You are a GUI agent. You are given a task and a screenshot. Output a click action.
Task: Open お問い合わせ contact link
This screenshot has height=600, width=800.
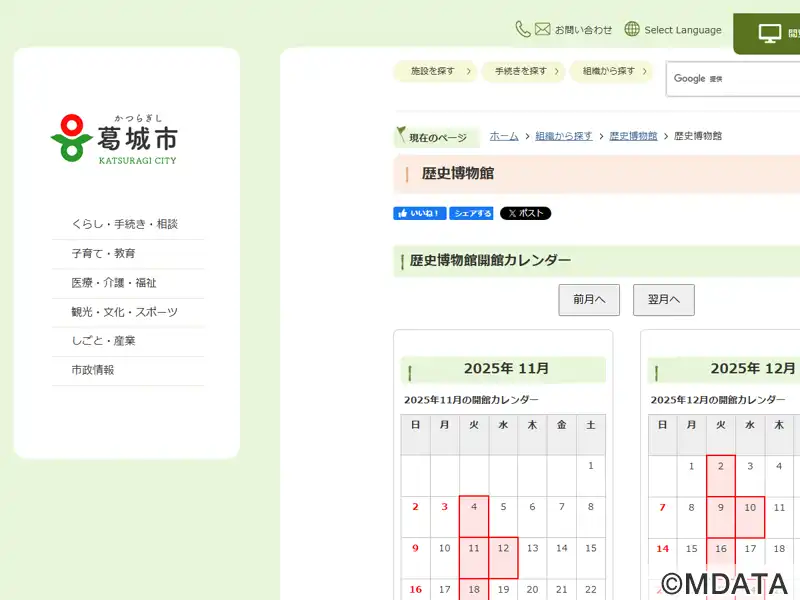click(x=583, y=30)
